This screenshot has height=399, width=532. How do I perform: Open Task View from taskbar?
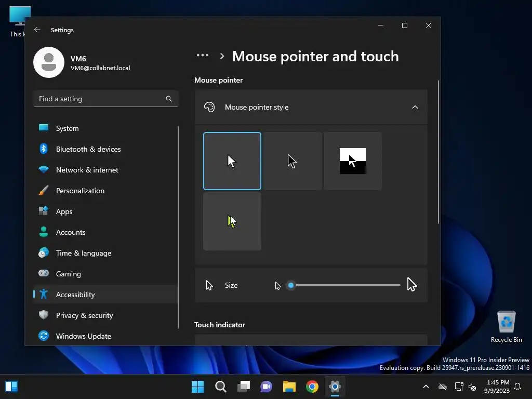244,387
